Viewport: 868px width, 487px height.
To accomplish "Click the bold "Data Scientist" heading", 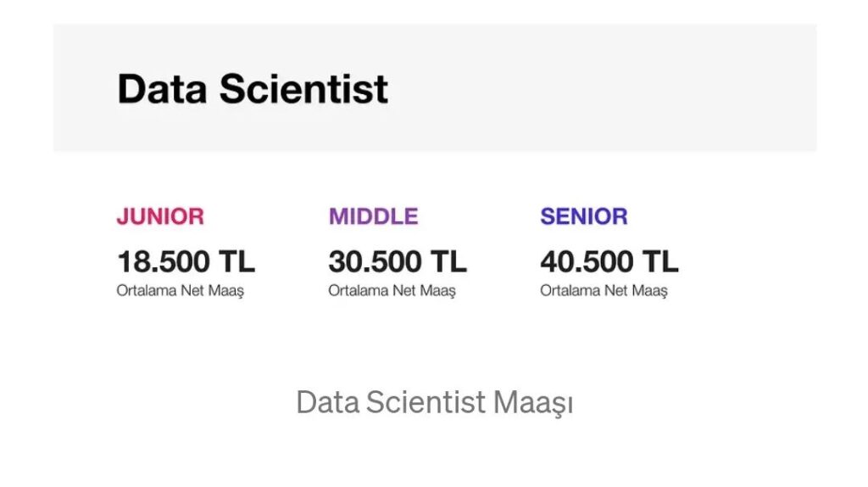I will pyautogui.click(x=253, y=89).
